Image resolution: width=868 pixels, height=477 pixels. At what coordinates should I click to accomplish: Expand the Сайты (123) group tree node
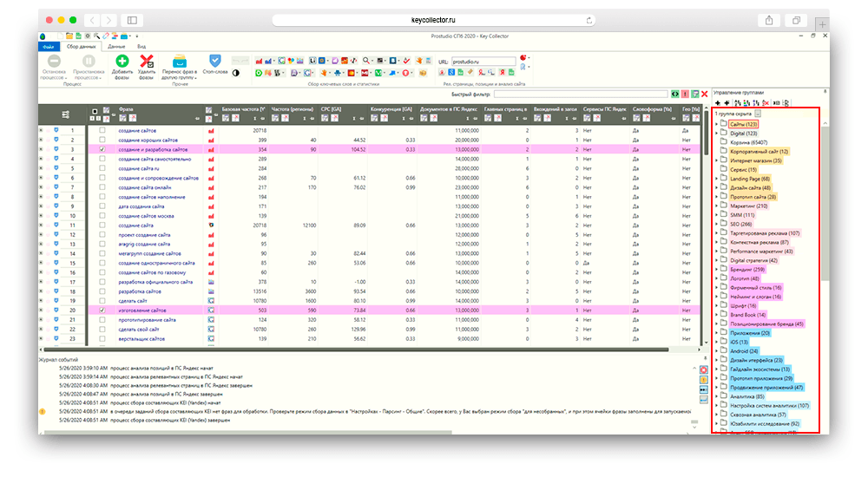coord(716,124)
